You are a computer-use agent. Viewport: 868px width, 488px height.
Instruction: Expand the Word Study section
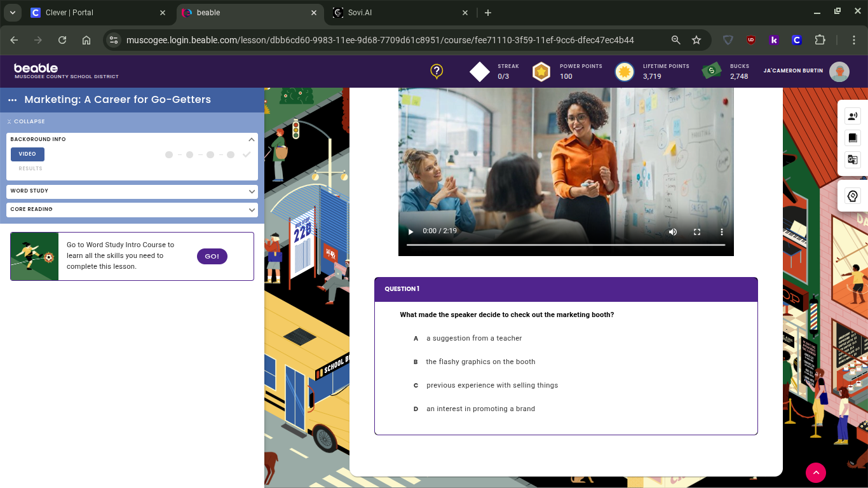coord(132,191)
